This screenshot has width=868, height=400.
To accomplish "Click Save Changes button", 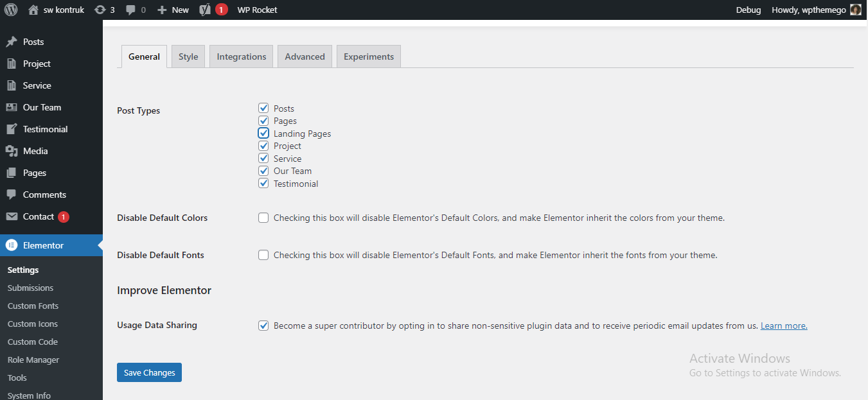I will 149,372.
